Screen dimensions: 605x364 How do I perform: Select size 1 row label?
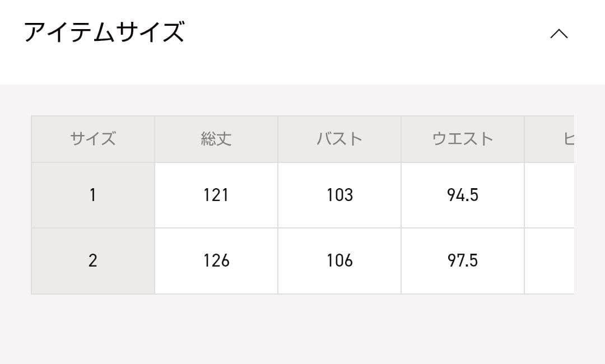[93, 195]
